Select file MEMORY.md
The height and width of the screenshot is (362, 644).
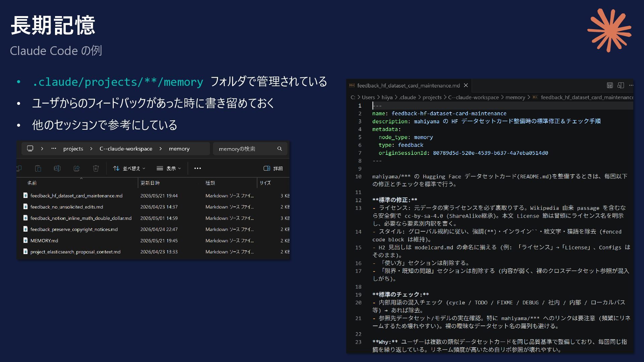44,241
